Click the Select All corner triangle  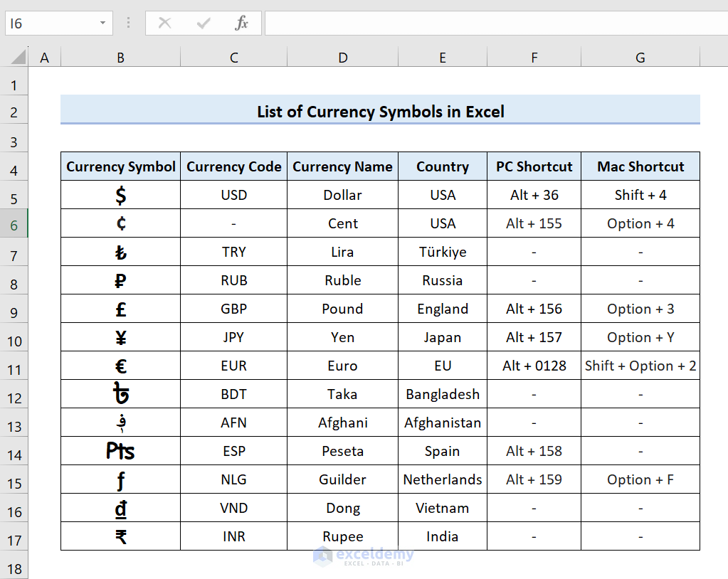click(19, 57)
